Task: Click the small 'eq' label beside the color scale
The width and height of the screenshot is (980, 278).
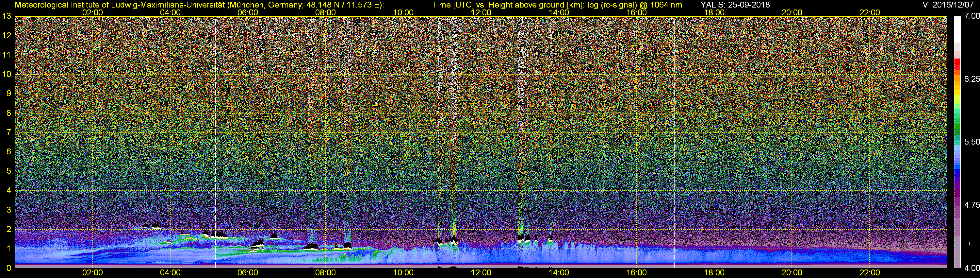Action: coord(968,243)
